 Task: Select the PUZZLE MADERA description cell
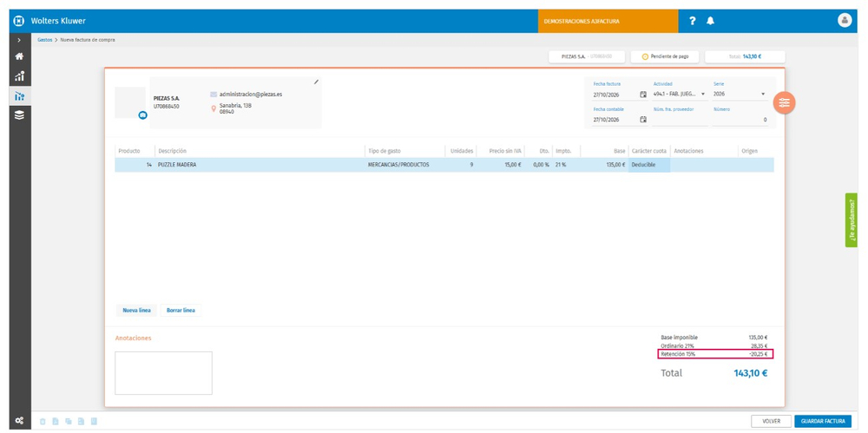pyautogui.click(x=260, y=165)
